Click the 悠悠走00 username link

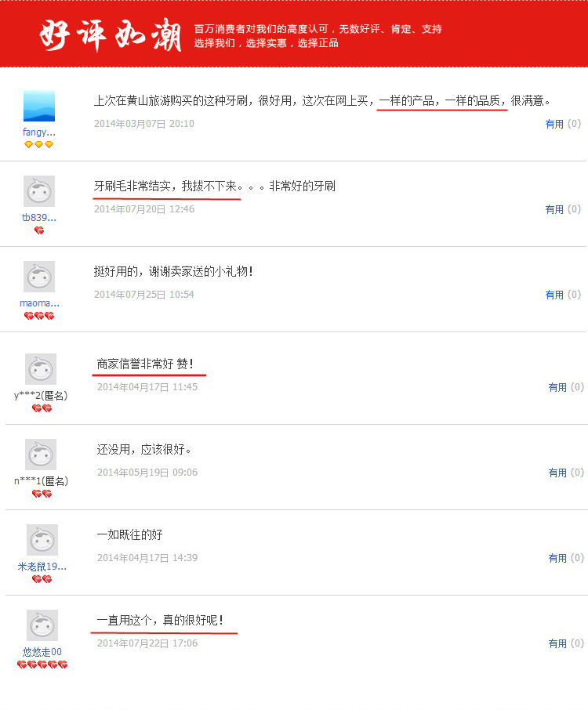(x=42, y=652)
